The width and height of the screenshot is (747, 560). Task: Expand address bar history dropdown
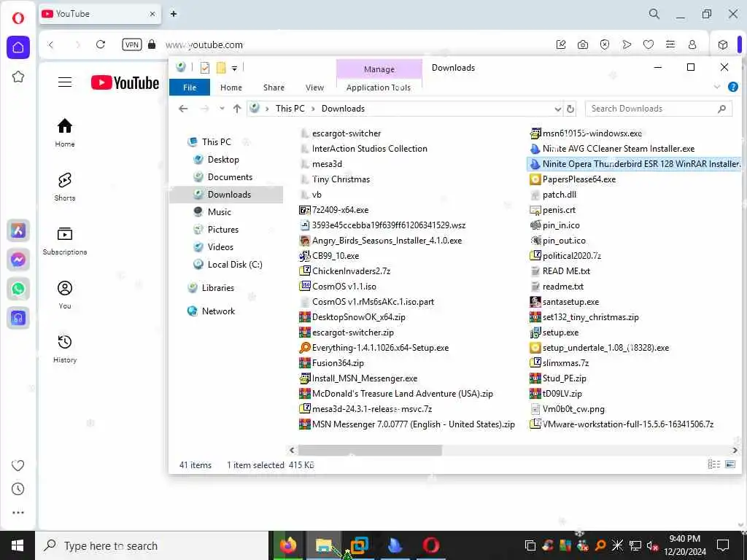pyautogui.click(x=557, y=109)
